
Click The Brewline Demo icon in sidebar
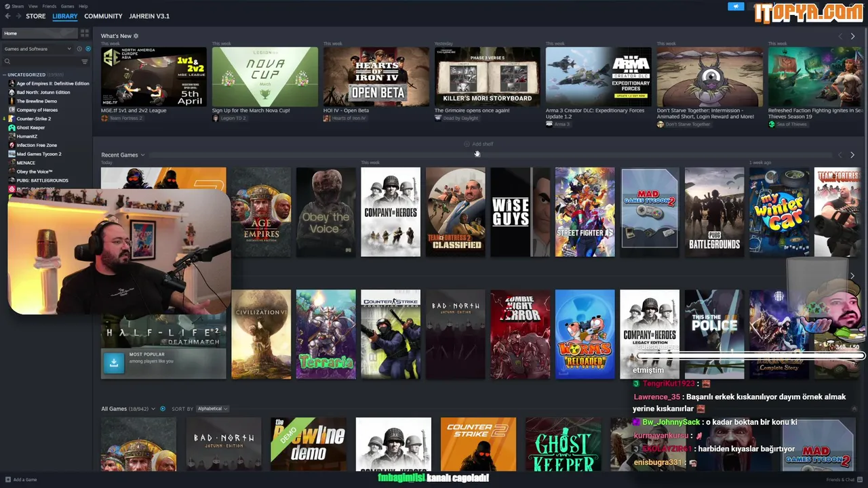(x=12, y=101)
